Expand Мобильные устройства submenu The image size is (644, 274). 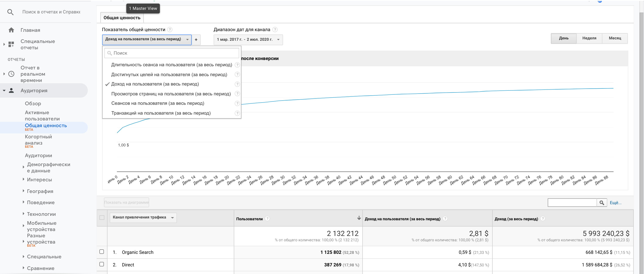click(x=24, y=226)
